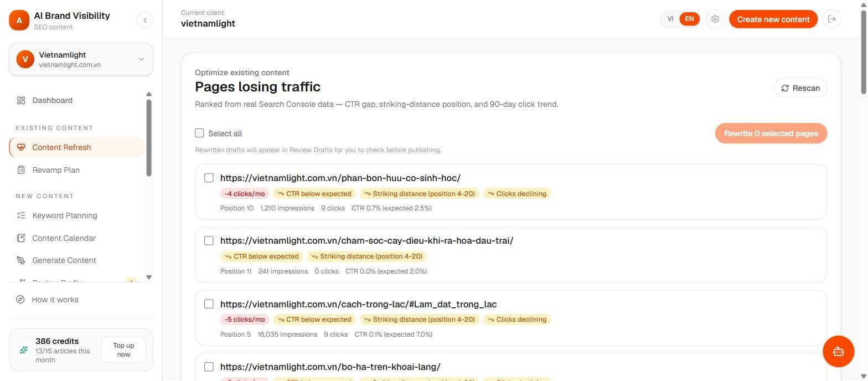Collapse the sidebar with the chevron button
The height and width of the screenshot is (381, 868).
pos(144,20)
